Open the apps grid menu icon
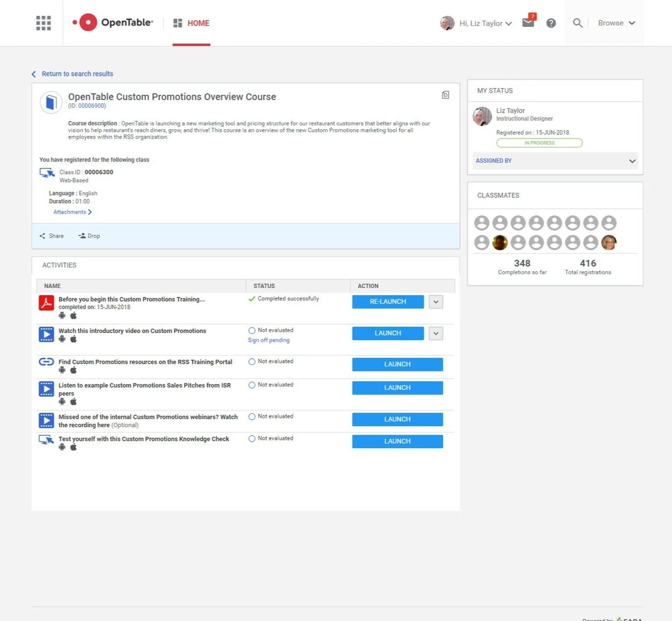 (44, 23)
